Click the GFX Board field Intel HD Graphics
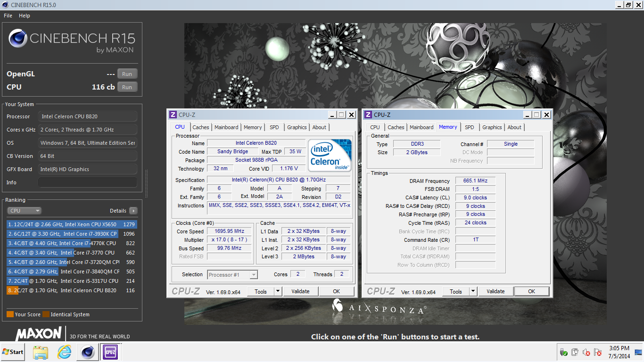 [88, 169]
